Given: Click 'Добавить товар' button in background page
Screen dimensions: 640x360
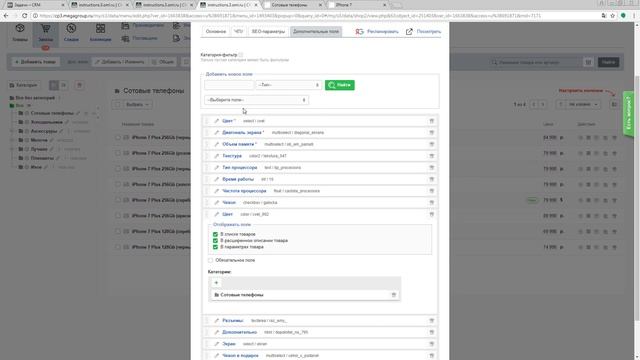Looking at the screenshot, I should pos(35,62).
